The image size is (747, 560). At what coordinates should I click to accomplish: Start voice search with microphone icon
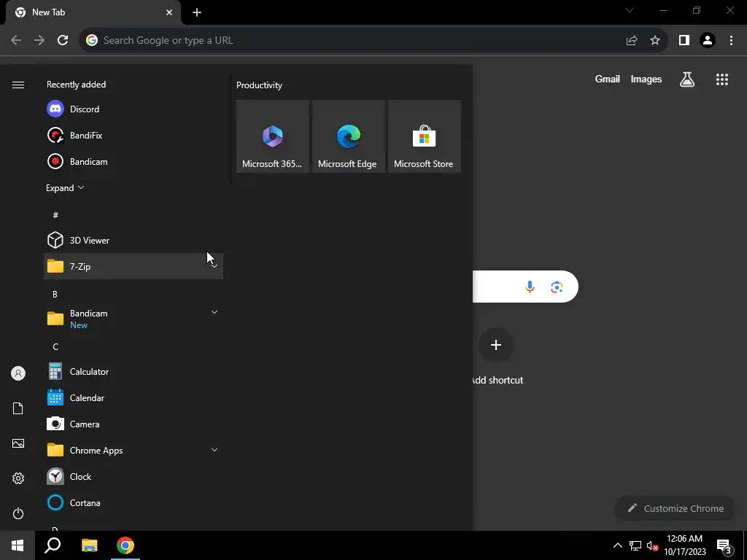tap(530, 287)
